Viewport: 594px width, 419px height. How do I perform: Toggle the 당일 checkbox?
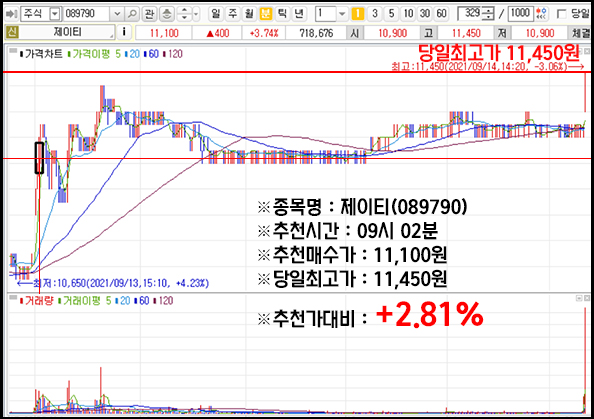pos(561,14)
